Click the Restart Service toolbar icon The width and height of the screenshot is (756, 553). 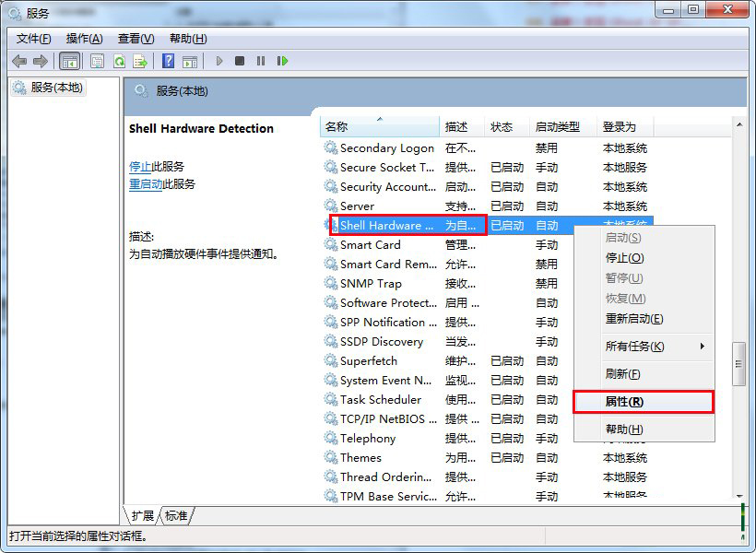(282, 61)
